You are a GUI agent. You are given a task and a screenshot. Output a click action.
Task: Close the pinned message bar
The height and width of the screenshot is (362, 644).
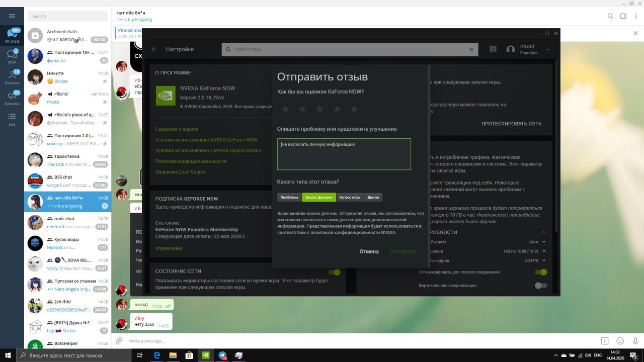point(635,33)
